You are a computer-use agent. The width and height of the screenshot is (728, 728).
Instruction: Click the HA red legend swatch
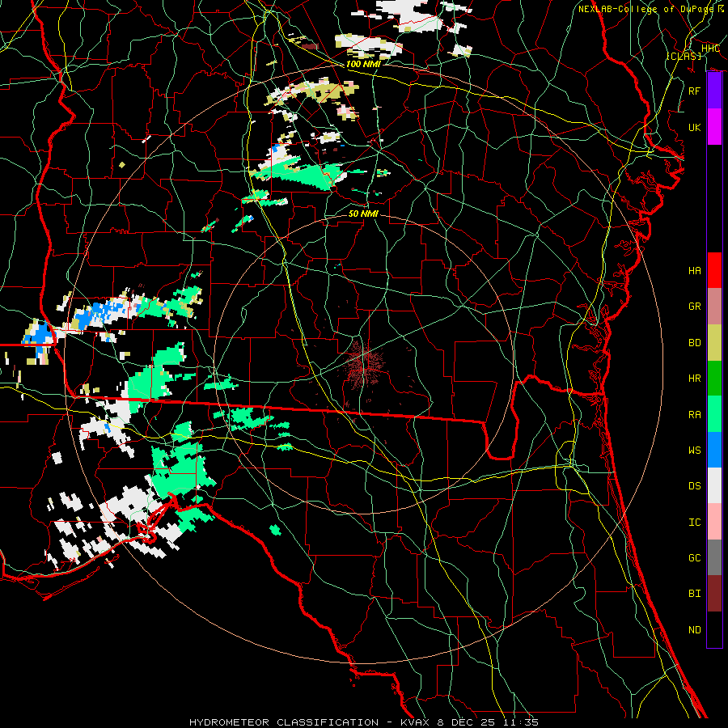(x=714, y=270)
